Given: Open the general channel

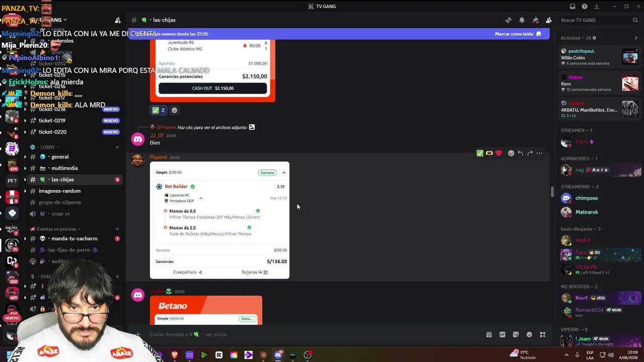Looking at the screenshot, I should pyautogui.click(x=74, y=157).
